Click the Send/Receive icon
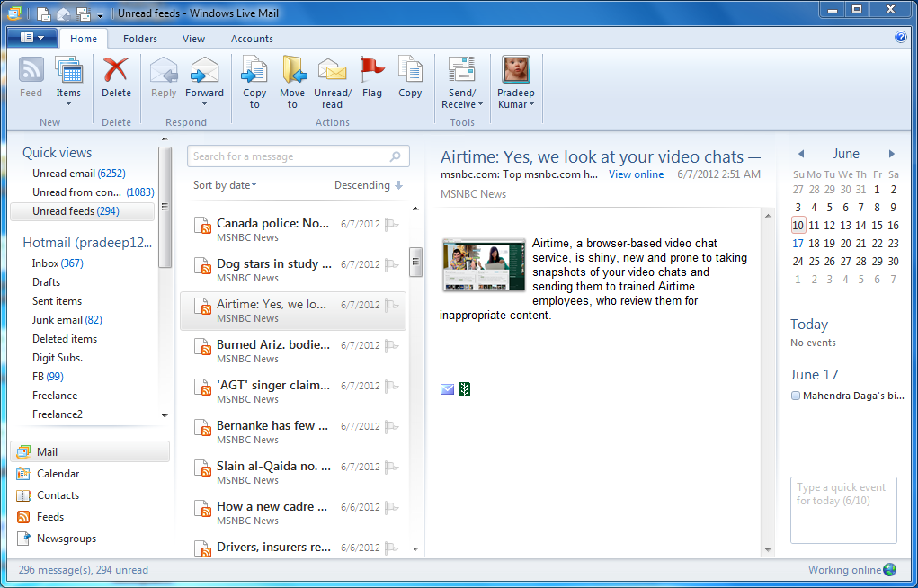The image size is (918, 588). pyautogui.click(x=462, y=70)
